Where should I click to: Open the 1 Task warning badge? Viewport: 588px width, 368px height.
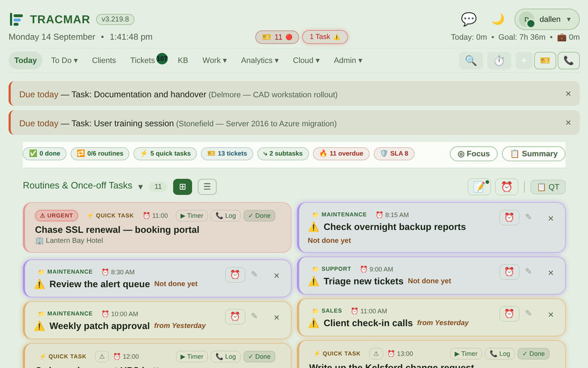point(325,37)
